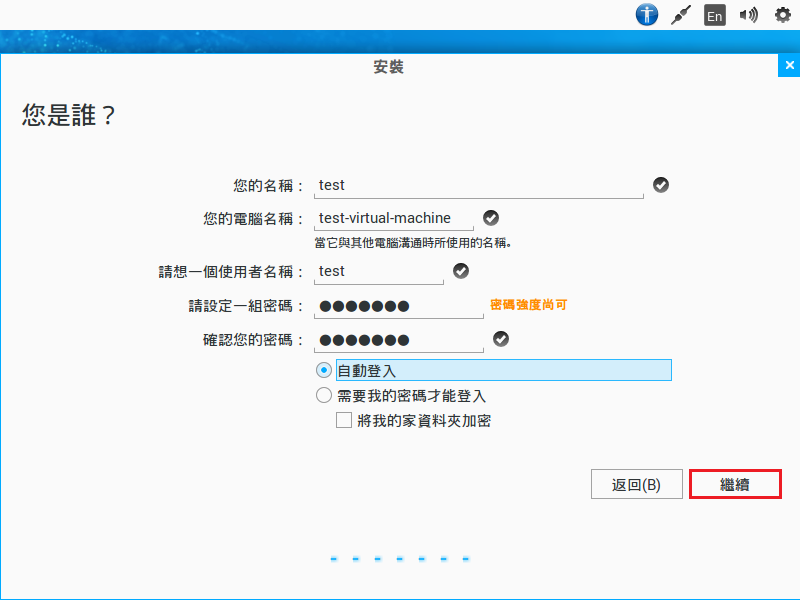The image size is (800, 600).
Task: Click the checkmark beside confirm password field
Action: (x=501, y=339)
